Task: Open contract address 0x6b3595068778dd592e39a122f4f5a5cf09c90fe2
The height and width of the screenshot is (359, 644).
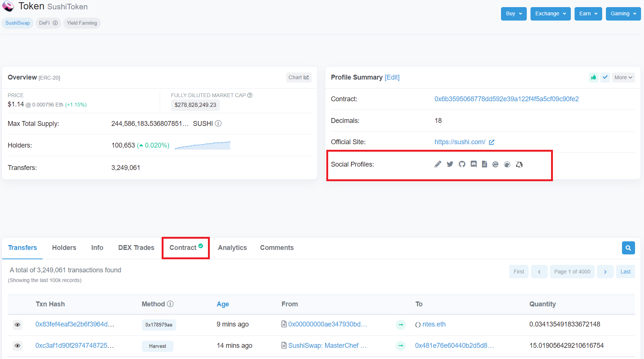Action: [x=507, y=99]
